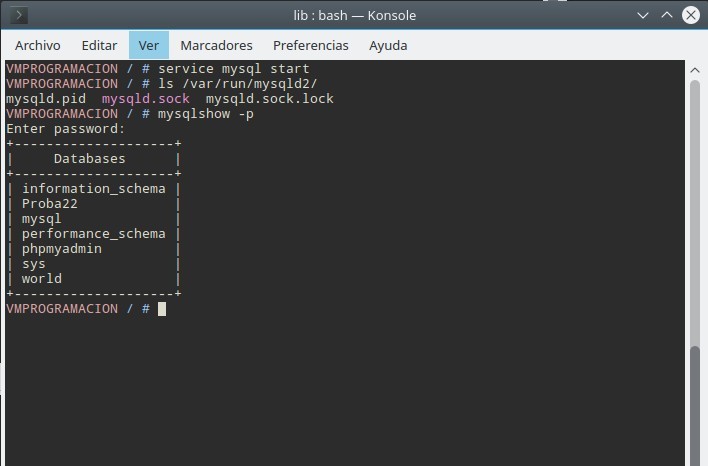This screenshot has height=466, width=708.
Task: Click the 'information_schema' database row
Action: [x=94, y=189]
